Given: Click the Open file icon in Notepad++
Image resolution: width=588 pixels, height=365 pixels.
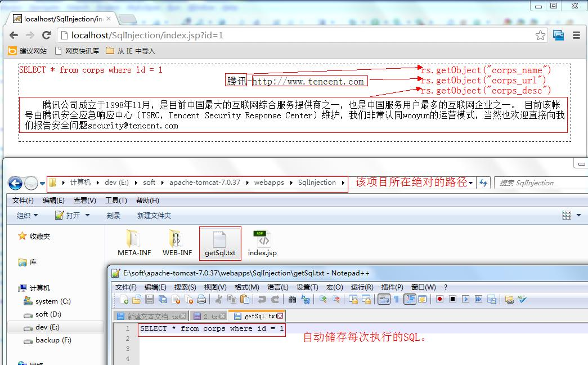Looking at the screenshot, I should coord(137,299).
